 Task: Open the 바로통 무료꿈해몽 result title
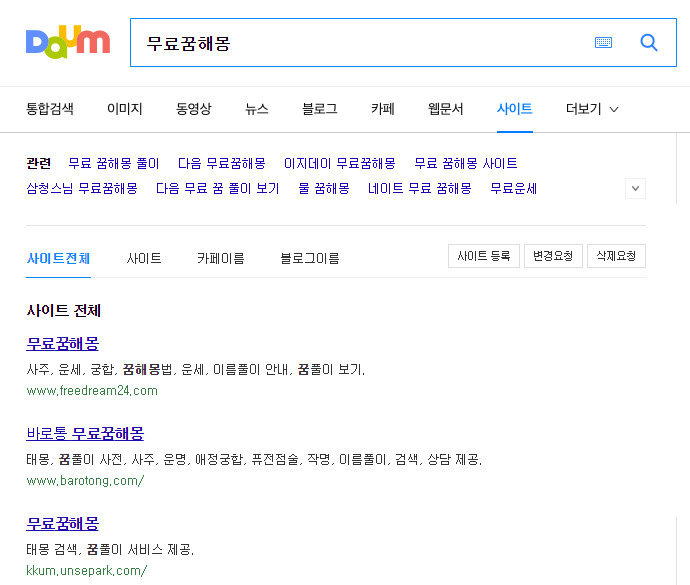(x=85, y=434)
